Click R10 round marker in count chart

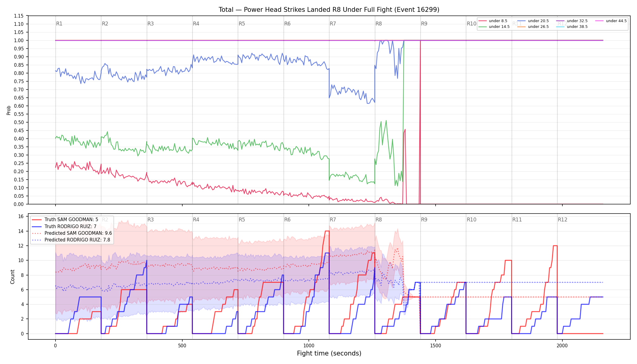pyautogui.click(x=471, y=220)
